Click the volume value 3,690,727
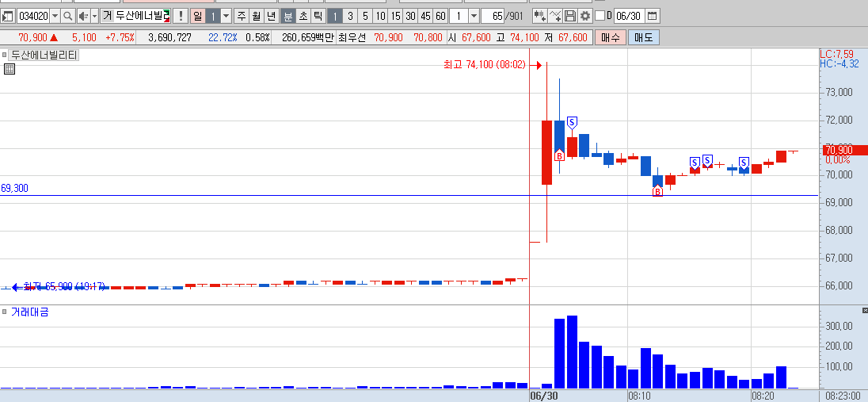868x402 pixels. pyautogui.click(x=170, y=38)
